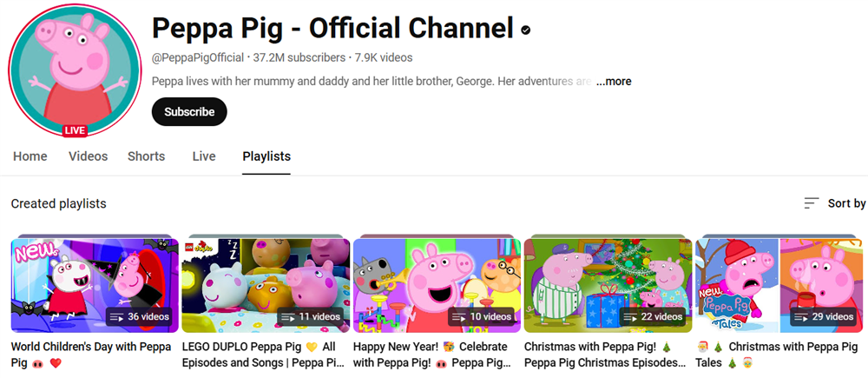Subscribe to the Peppa Pig channel
The image size is (868, 378).
coord(189,112)
